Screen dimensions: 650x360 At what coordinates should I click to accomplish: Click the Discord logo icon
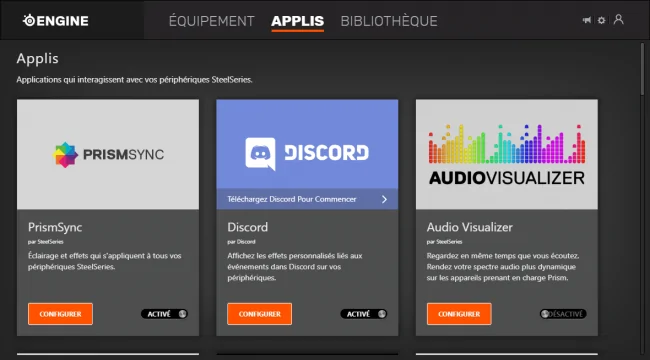click(x=260, y=154)
